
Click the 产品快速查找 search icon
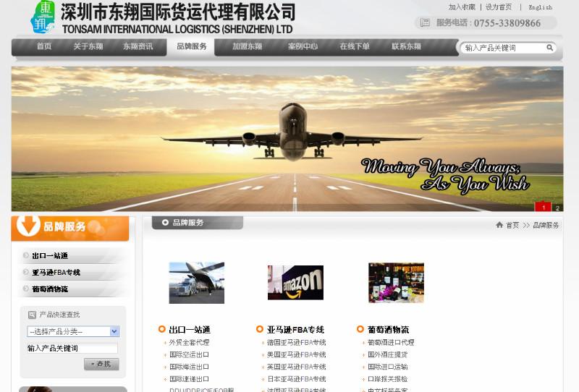pyautogui.click(x=32, y=315)
